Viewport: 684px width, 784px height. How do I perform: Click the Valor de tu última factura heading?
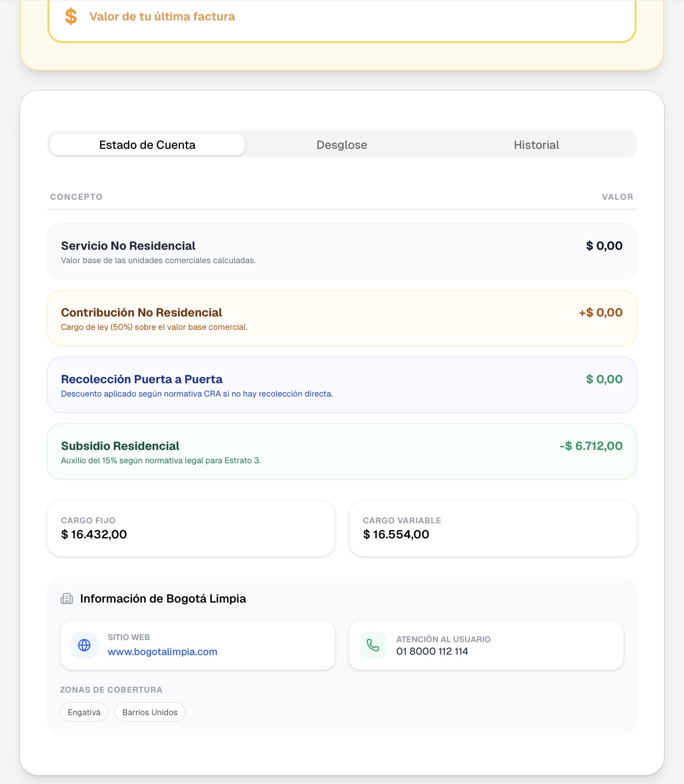162,17
